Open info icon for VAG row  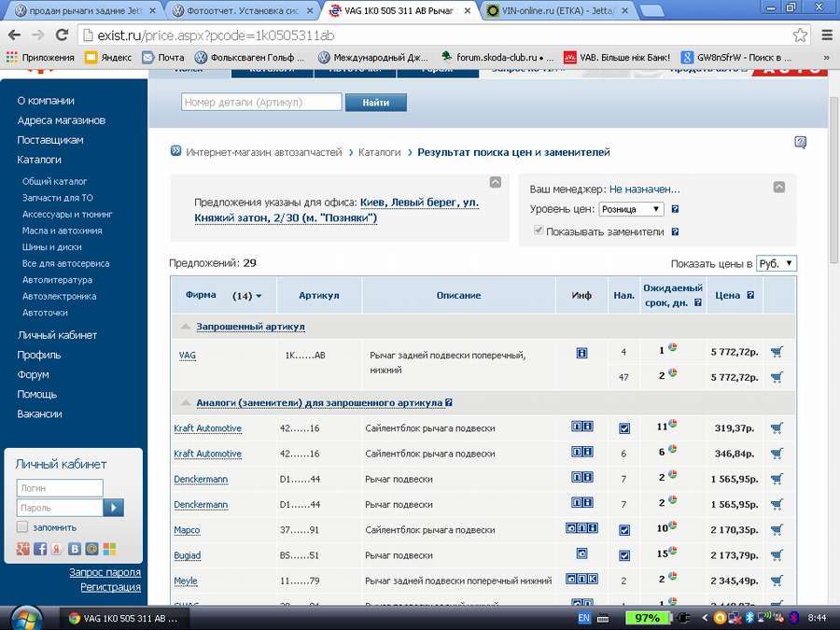coord(581,353)
